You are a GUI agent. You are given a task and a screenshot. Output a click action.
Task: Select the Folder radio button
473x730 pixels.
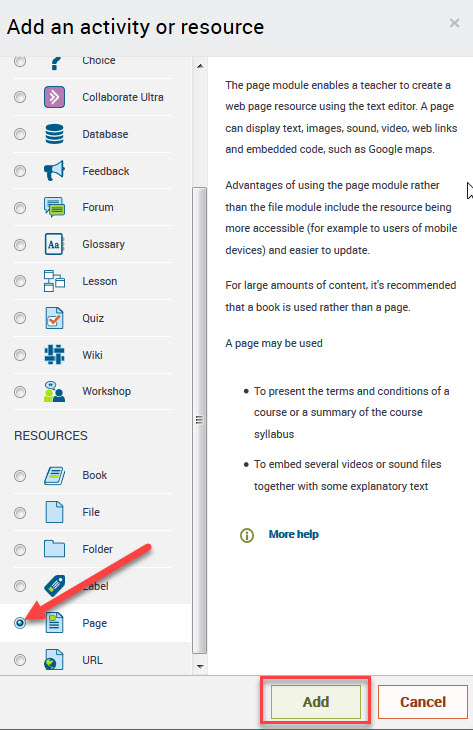point(20,549)
